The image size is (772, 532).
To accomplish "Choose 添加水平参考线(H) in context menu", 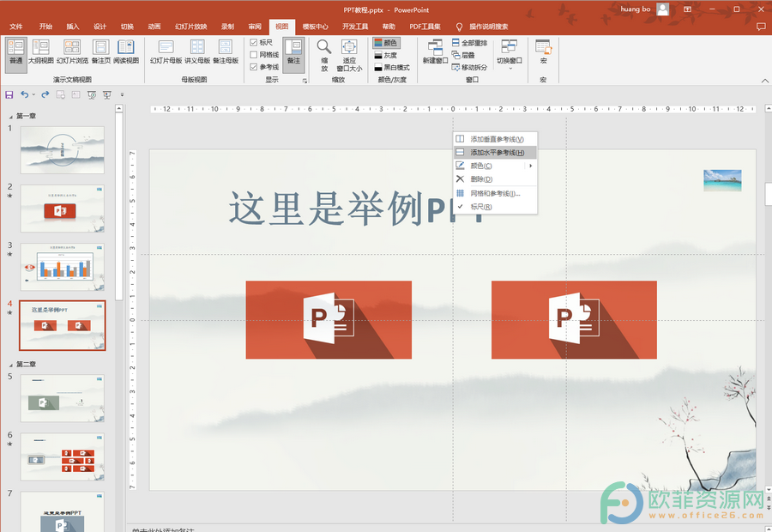I will (x=495, y=153).
